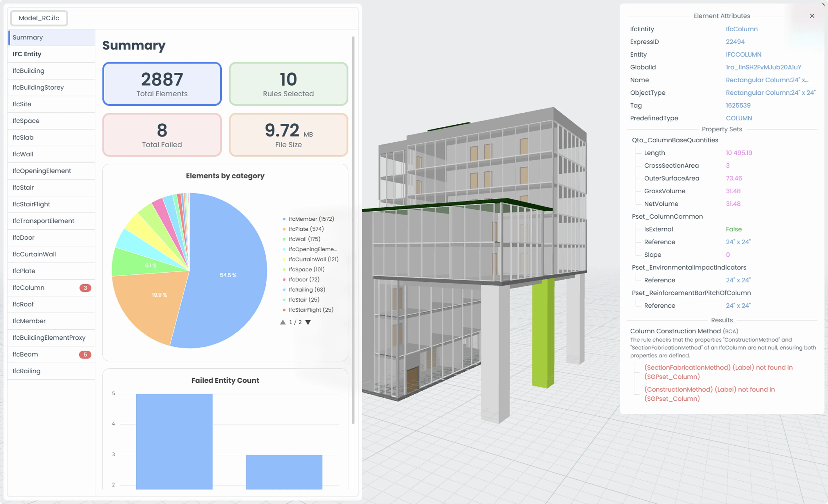Toggle IfcMember legend marker in chart
Viewport: 828px width, 504px height.
click(x=284, y=219)
